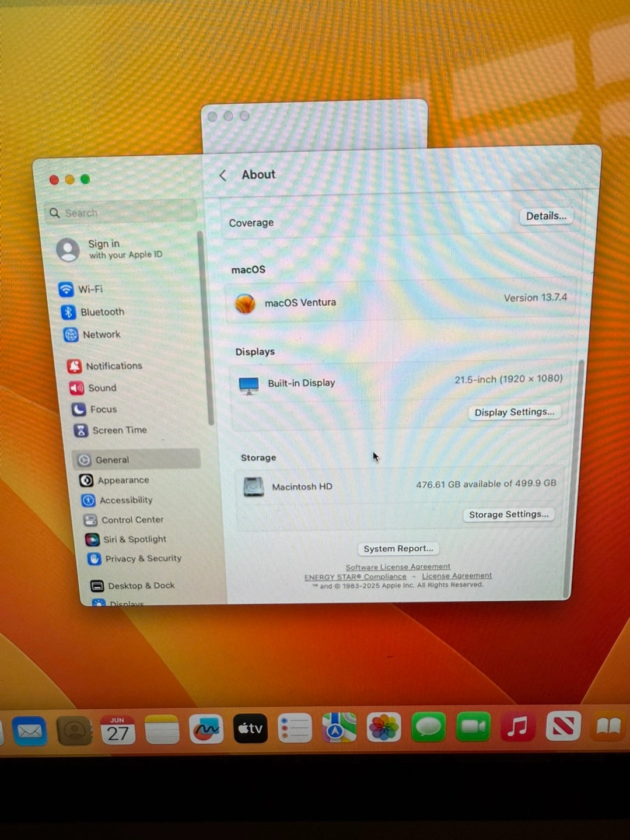This screenshot has height=840, width=630.
Task: Click the Coverage Details button
Action: tap(546, 216)
